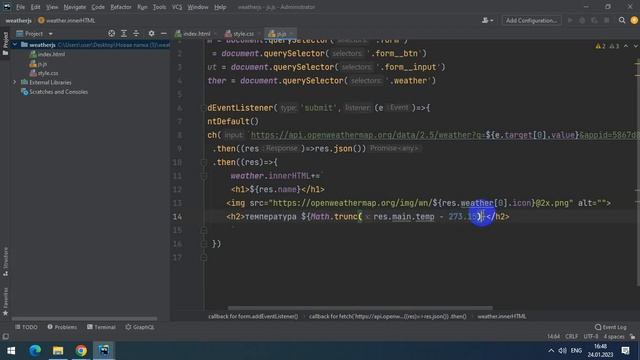
Task: Open the Terminal tool window
Action: pyautogui.click(x=101, y=327)
